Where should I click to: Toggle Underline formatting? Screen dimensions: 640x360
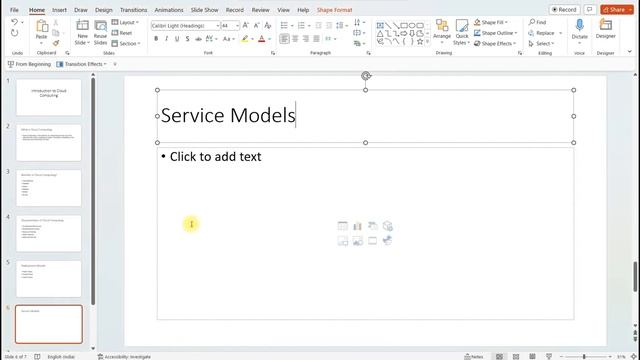coord(177,39)
